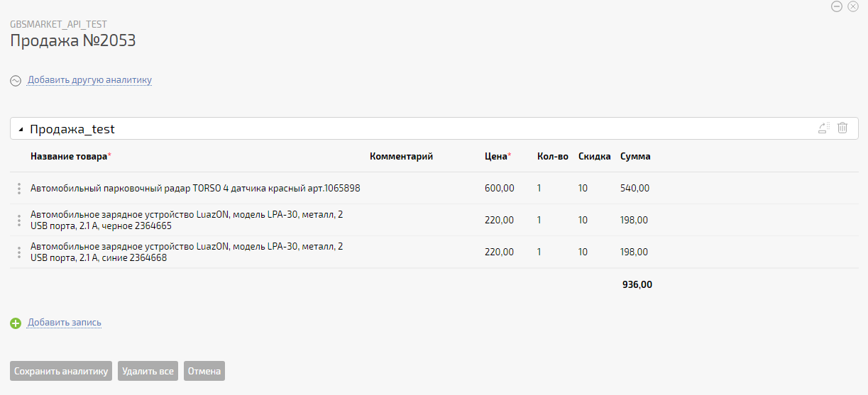The width and height of the screenshot is (868, 395).
Task: Open the row menu for the TORSO parking radar
Action: (x=18, y=189)
